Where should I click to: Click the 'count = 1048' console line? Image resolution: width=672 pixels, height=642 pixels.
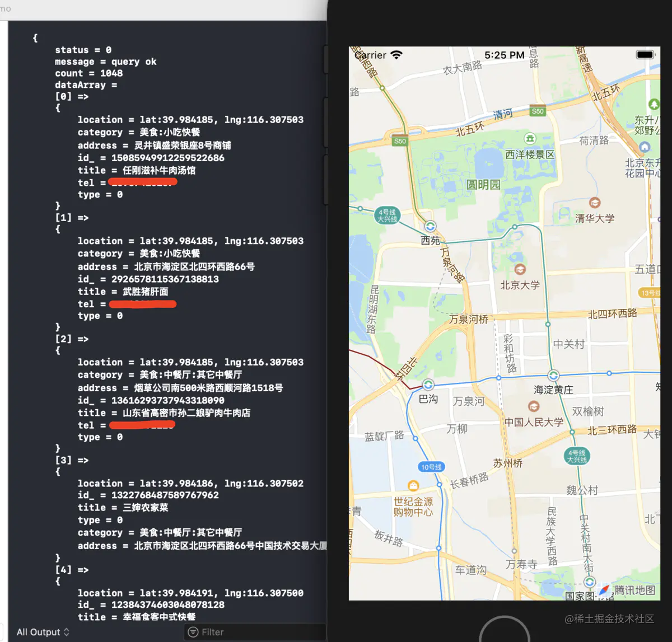coord(88,73)
